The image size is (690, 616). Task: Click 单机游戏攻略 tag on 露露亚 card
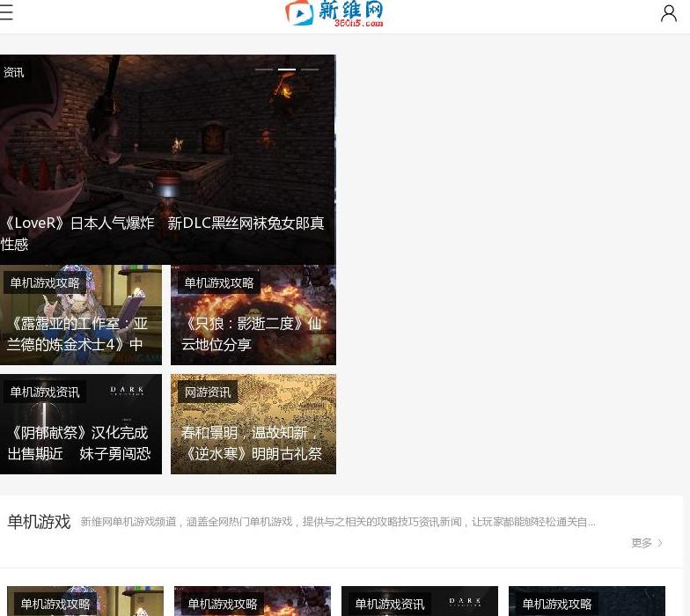[45, 283]
